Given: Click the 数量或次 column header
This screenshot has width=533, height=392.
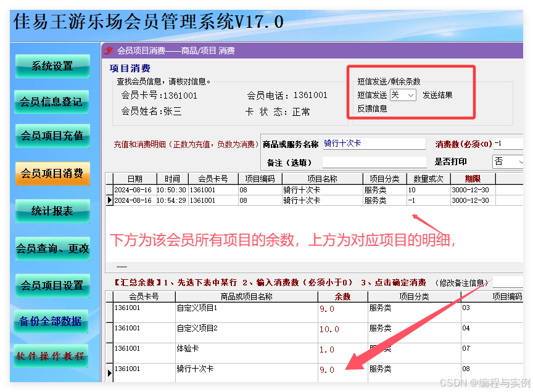Looking at the screenshot, I should click(428, 179).
